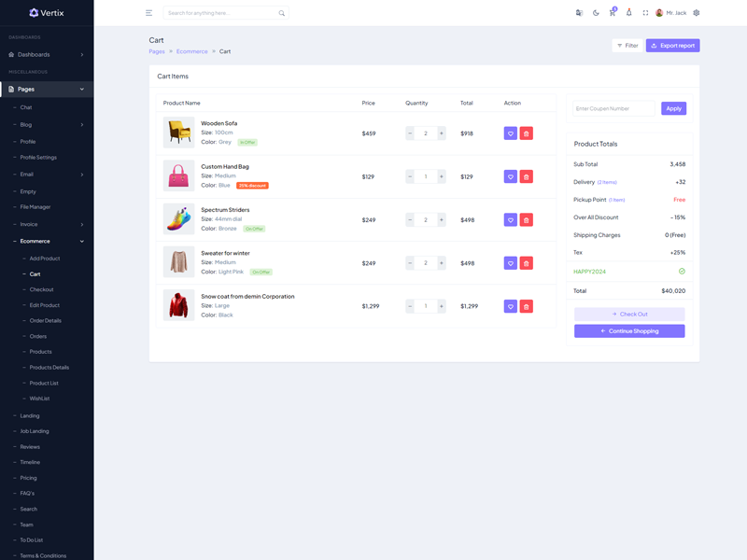
Task: Open Checkout in the sidebar
Action: pyautogui.click(x=41, y=290)
